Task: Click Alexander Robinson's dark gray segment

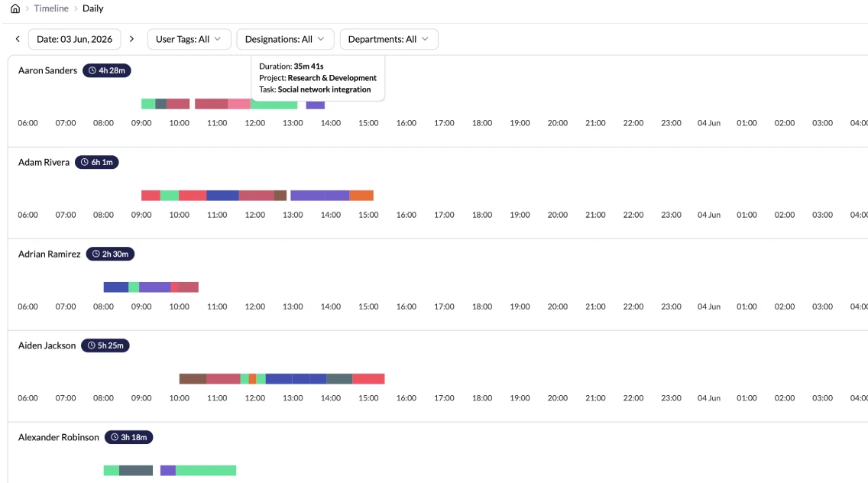Action: point(136,470)
